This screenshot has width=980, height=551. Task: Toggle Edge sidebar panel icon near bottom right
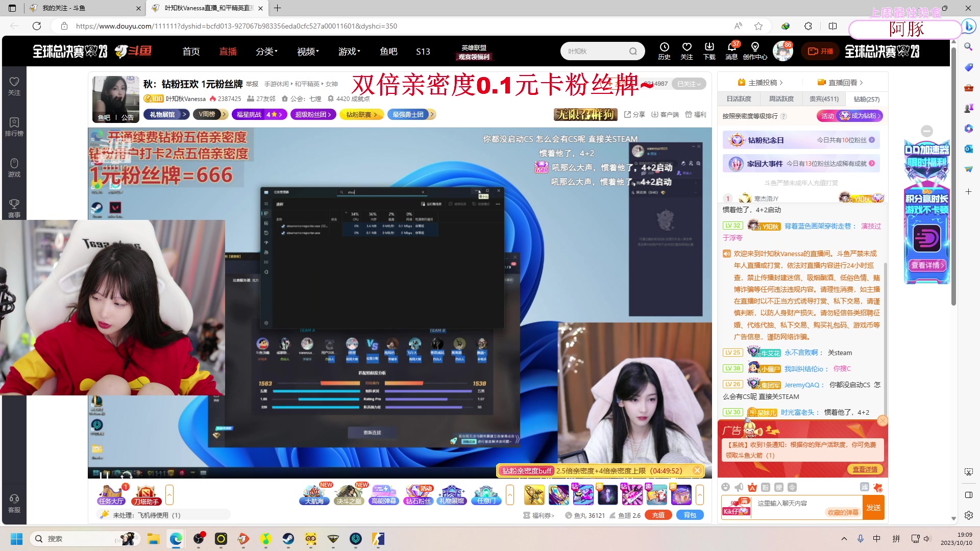[969, 494]
